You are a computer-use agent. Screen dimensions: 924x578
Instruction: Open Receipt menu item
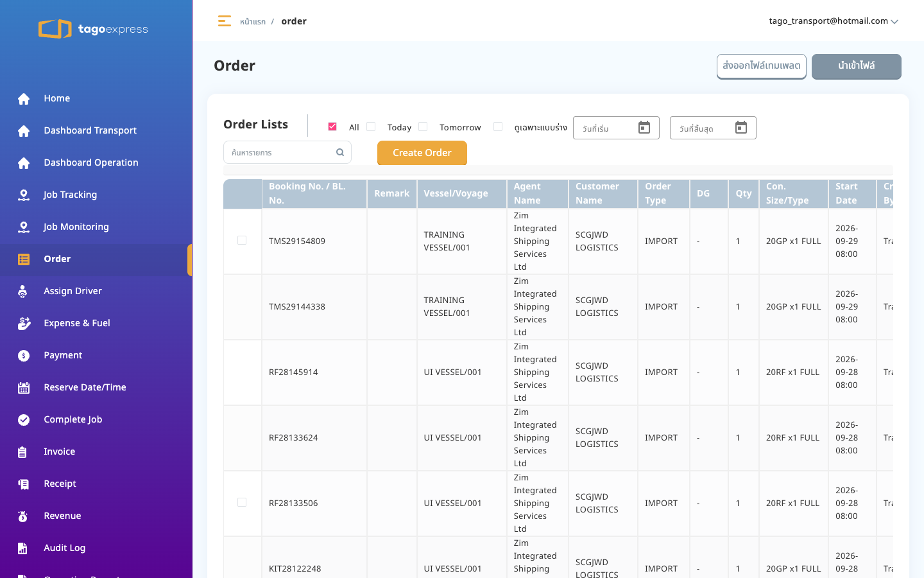pos(96,484)
